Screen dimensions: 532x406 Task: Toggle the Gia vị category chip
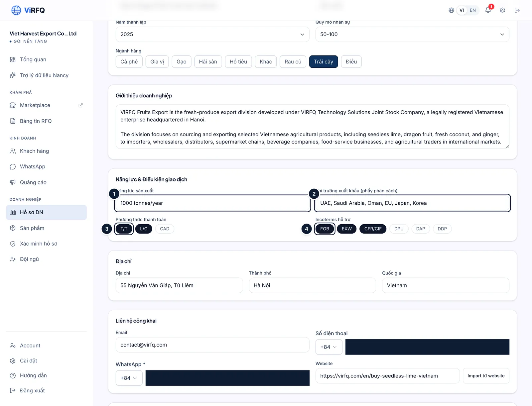pyautogui.click(x=157, y=61)
